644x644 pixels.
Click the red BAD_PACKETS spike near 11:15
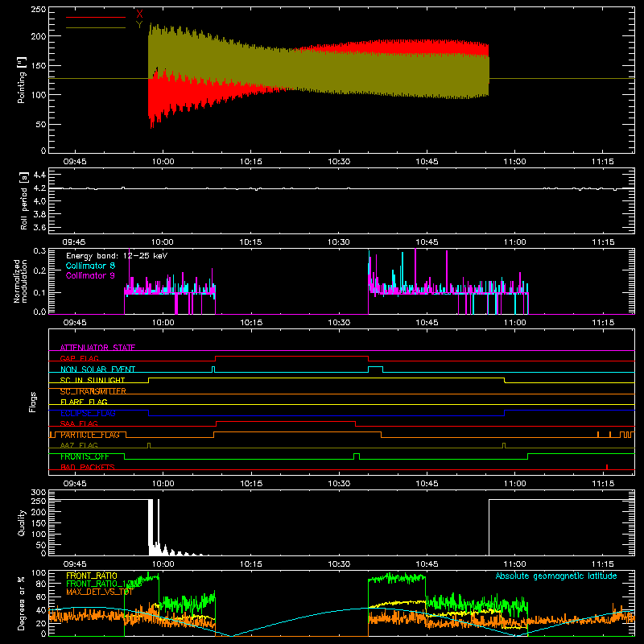point(607,467)
